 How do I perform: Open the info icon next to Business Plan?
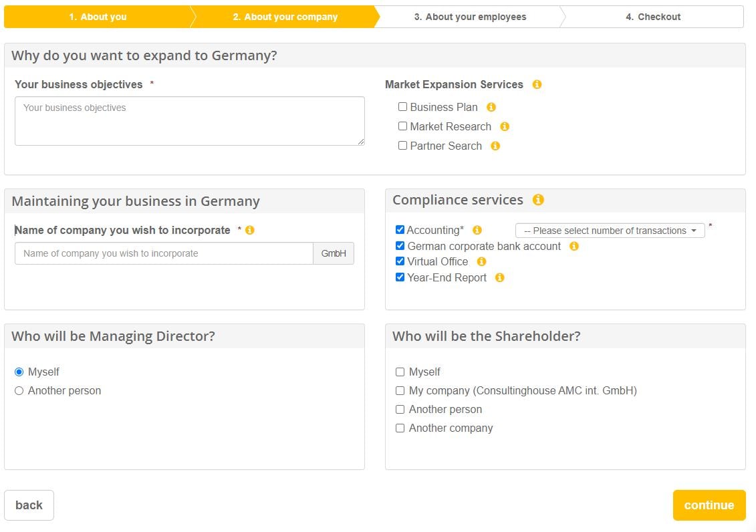tap(491, 107)
